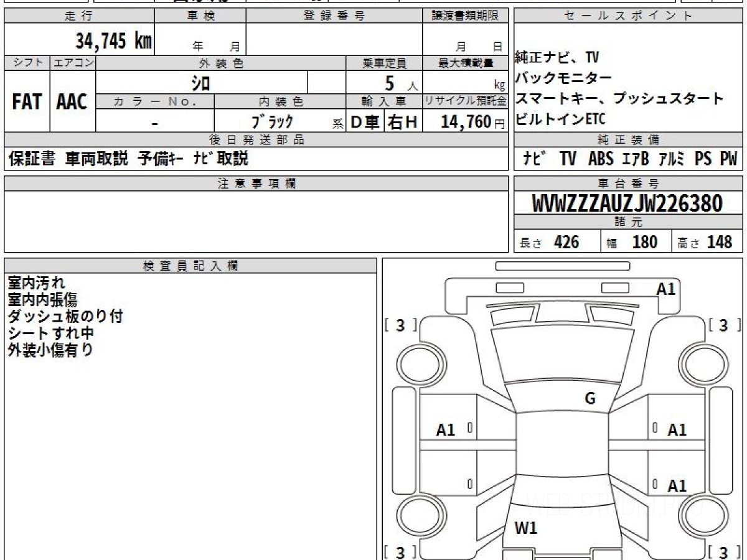Image resolution: width=747 pixels, height=560 pixels.
Task: Click 保証書 in later-shipped parts
Action: [32, 159]
